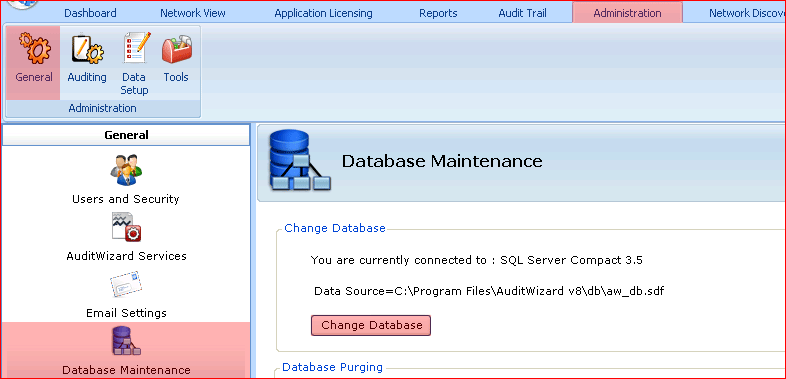The height and width of the screenshot is (379, 786).
Task: Select the General gears icon
Action: (x=34, y=48)
